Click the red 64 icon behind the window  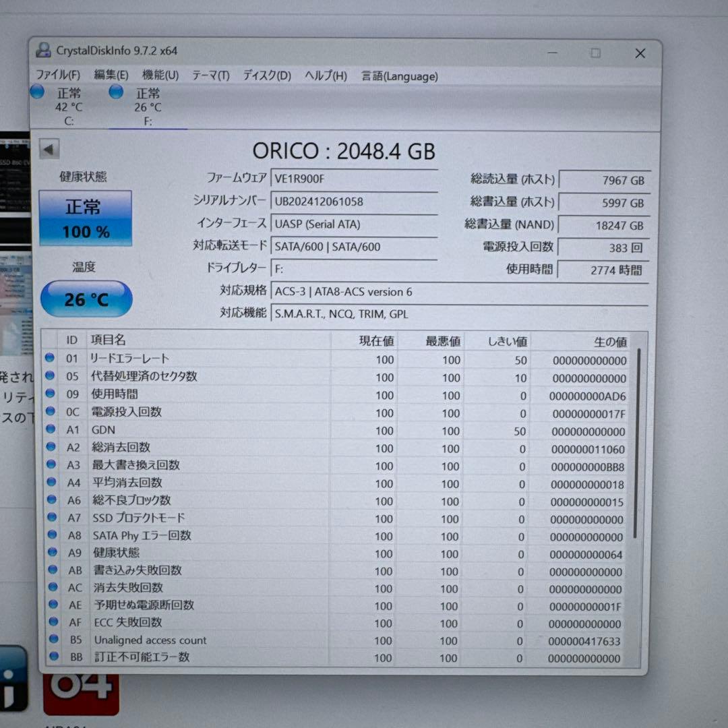click(82, 694)
